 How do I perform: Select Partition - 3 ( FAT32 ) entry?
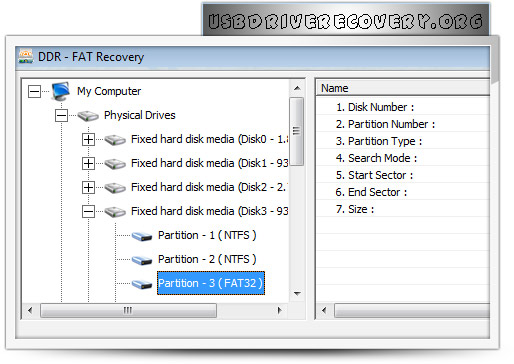pyautogui.click(x=211, y=283)
